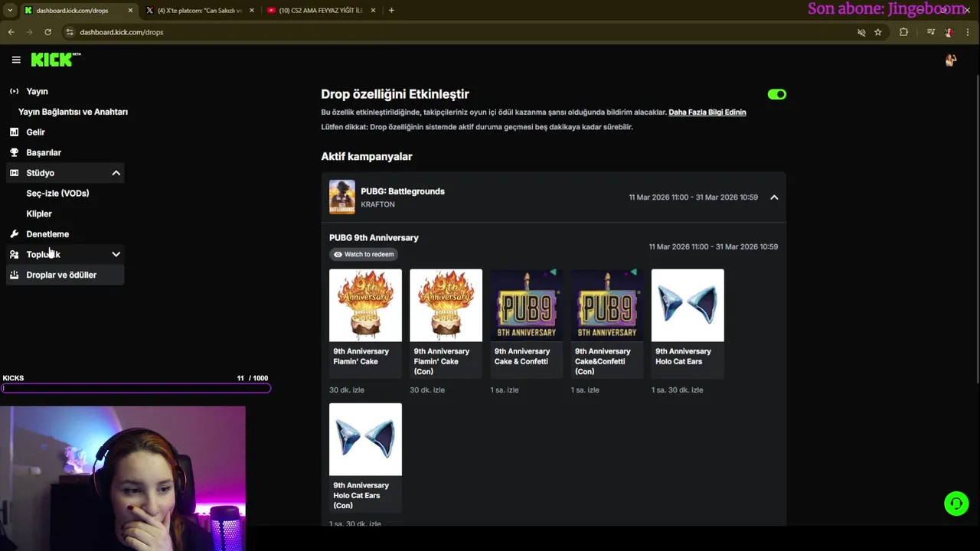Click the Denetleme wrench icon
The image size is (980, 551).
coord(14,234)
